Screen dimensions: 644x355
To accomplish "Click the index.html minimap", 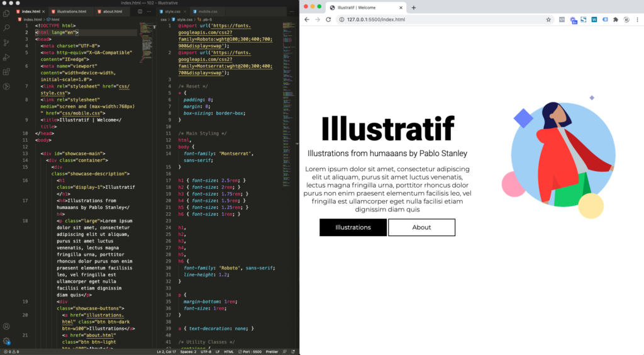I will tap(146, 42).
